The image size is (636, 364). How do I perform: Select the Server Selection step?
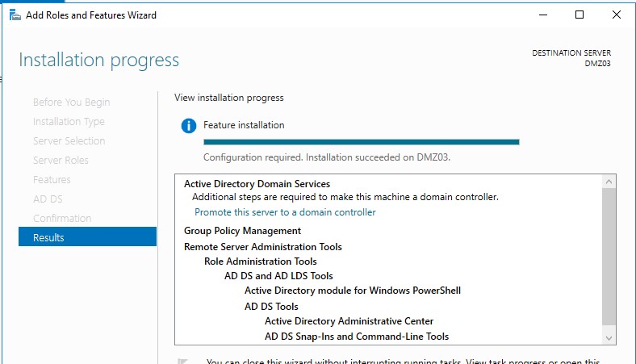[69, 140]
